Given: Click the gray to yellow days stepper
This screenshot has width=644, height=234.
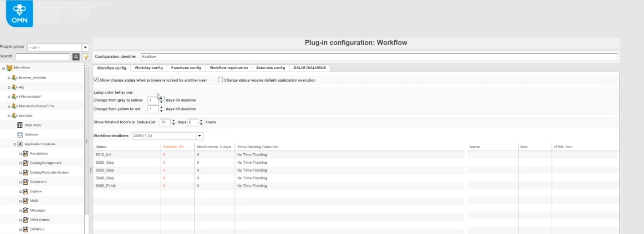Looking at the screenshot, I should click(x=161, y=100).
